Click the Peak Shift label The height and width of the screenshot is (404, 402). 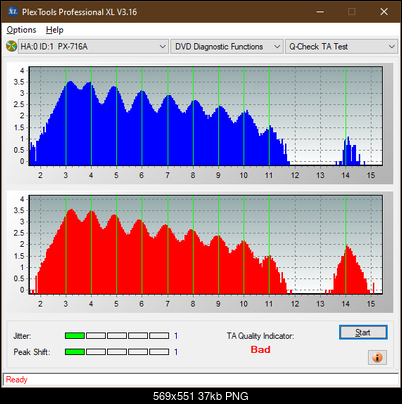point(32,352)
